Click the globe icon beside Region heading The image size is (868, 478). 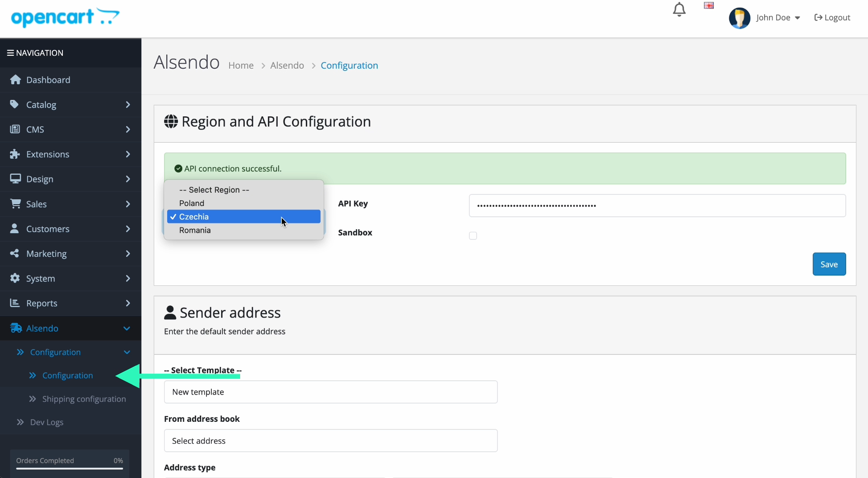point(171,121)
